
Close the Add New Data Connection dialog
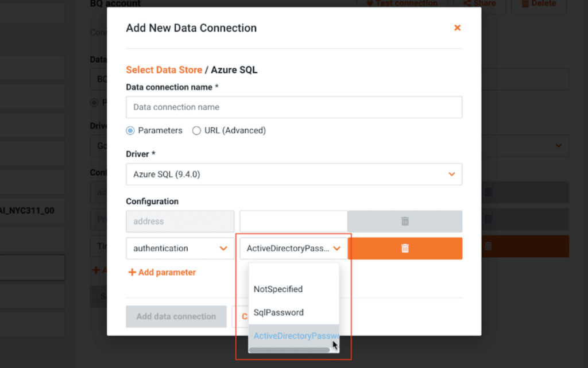coord(457,28)
